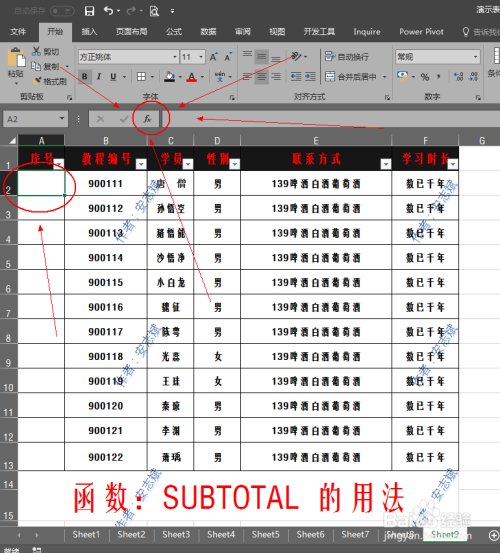The image size is (500, 553).
Task: Click the Orientation text angle icon
Action: (296, 56)
